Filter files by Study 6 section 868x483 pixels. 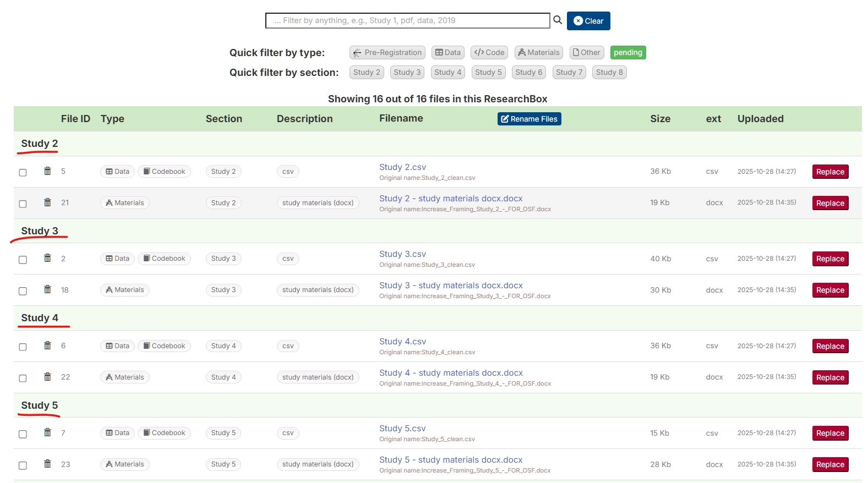coord(528,73)
